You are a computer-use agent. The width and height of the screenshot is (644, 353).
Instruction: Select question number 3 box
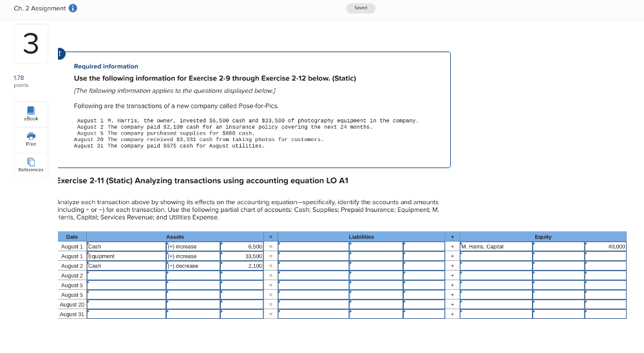(x=31, y=44)
